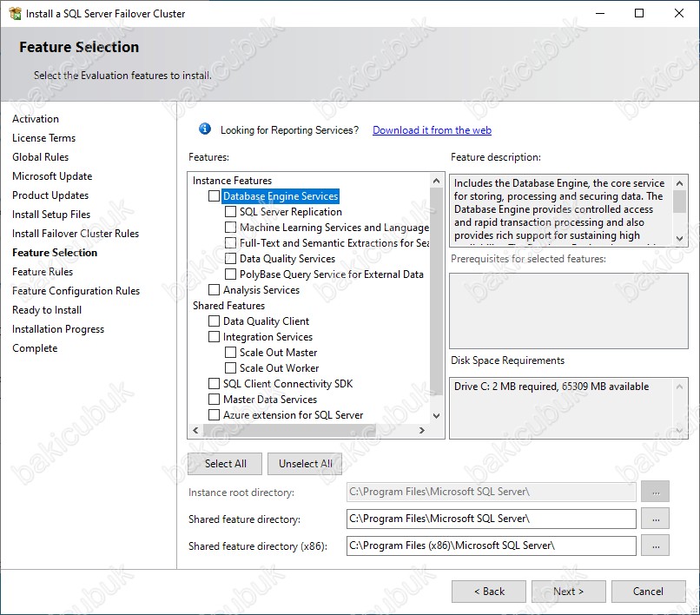Select the Feature Configuration Rules step

click(x=76, y=291)
